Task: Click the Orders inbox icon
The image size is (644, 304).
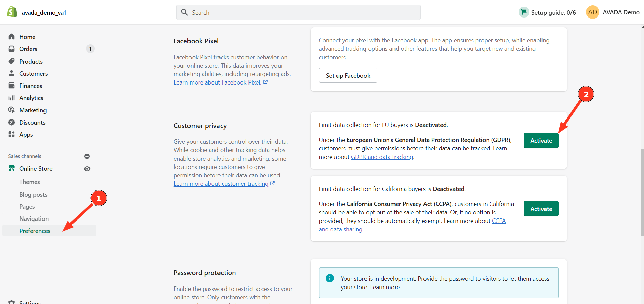Action: click(x=12, y=49)
